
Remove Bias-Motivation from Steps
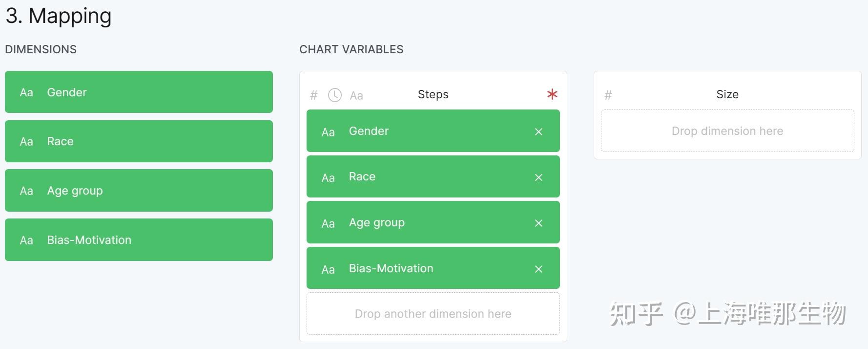[x=538, y=269]
